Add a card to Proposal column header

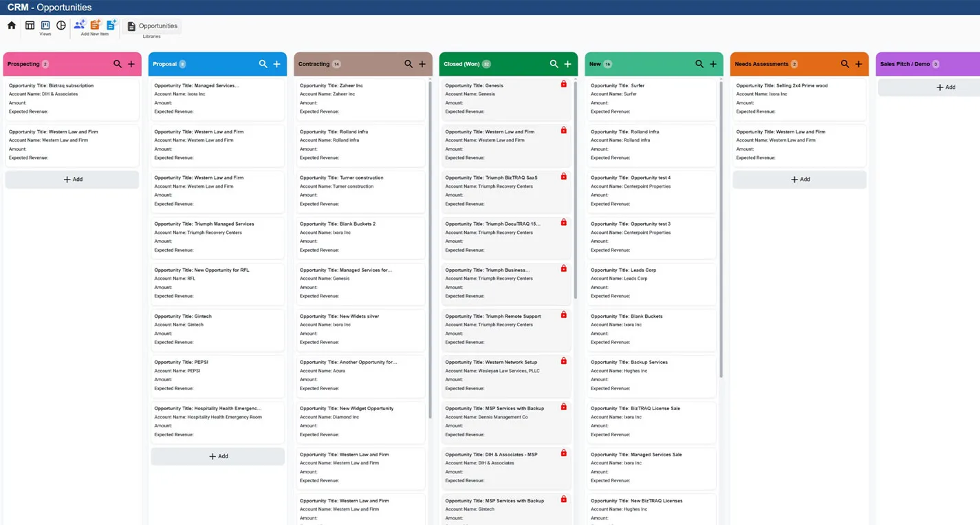276,64
